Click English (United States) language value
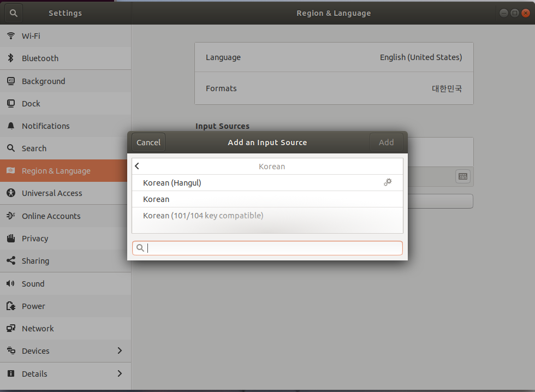535x392 pixels. (x=421, y=57)
